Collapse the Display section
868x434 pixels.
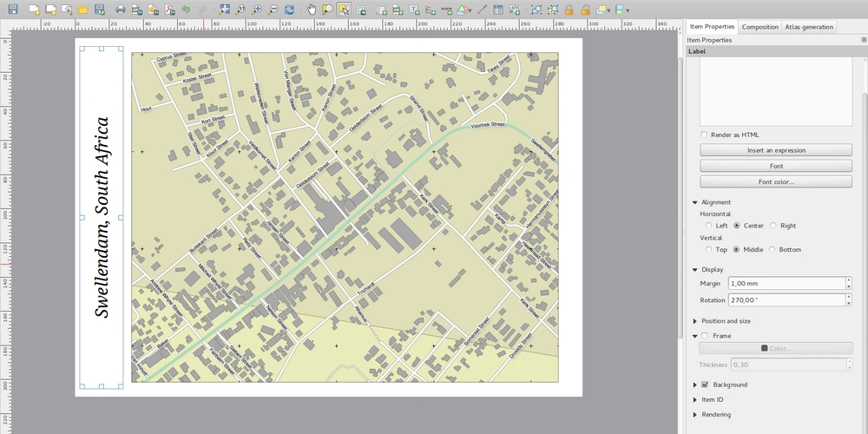pos(694,270)
